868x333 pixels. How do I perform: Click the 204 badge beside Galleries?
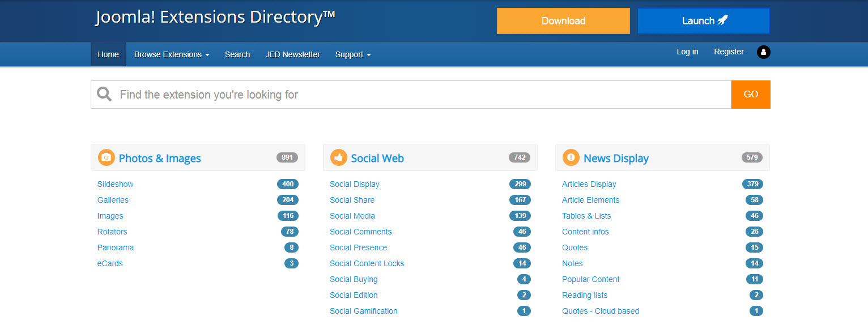coord(288,200)
